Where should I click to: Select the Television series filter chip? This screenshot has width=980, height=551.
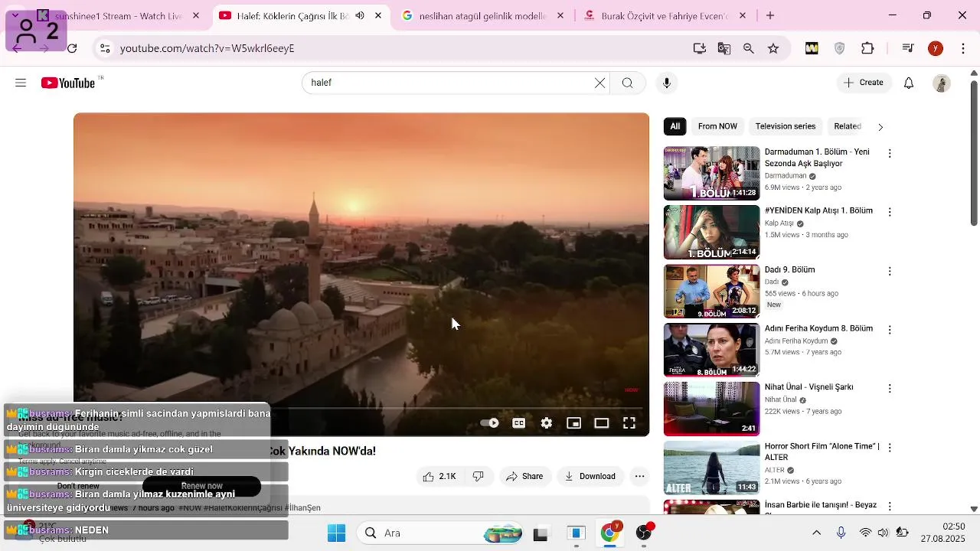coord(786,126)
